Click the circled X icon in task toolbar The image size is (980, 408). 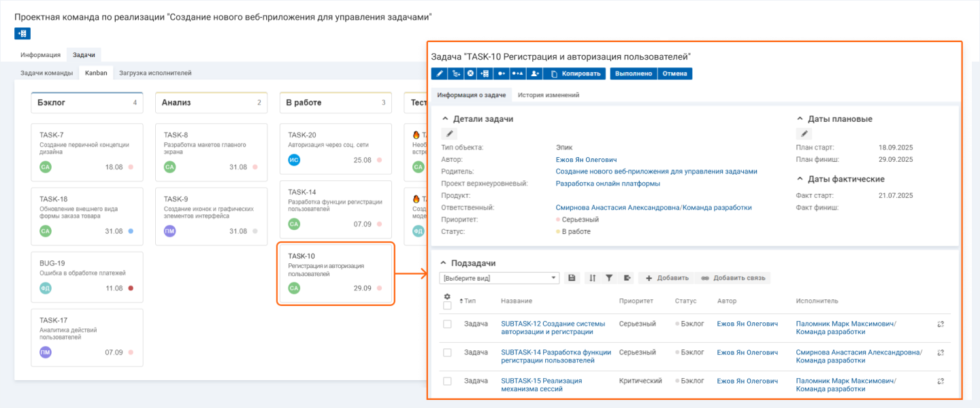click(470, 73)
